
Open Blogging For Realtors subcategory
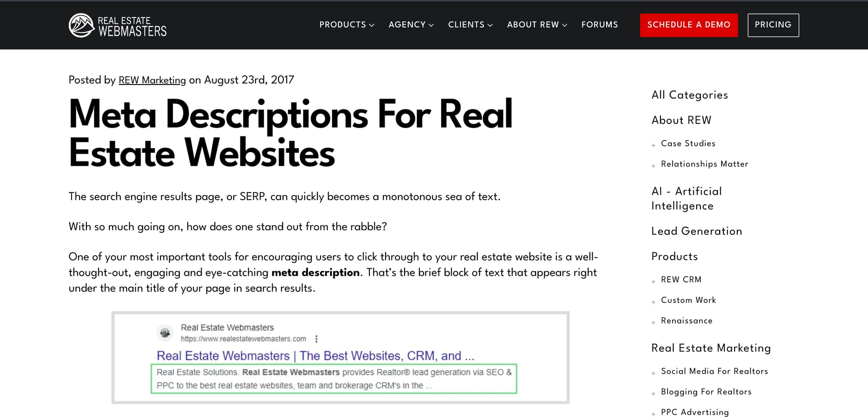706,392
